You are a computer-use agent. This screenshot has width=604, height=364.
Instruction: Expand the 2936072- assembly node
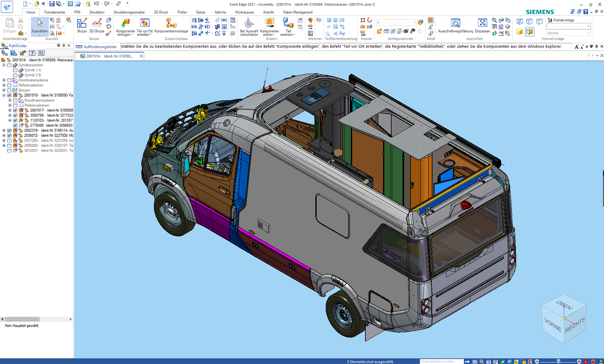4,135
